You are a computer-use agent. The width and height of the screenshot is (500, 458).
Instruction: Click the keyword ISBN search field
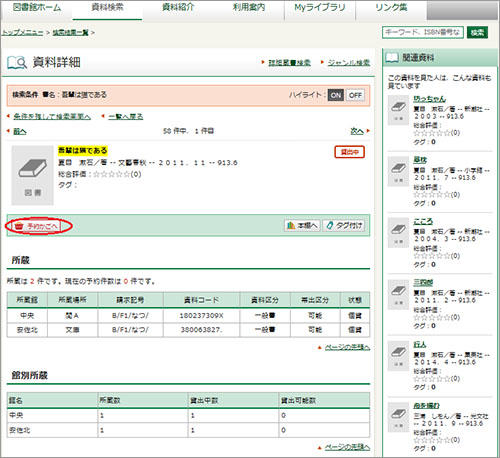point(423,32)
